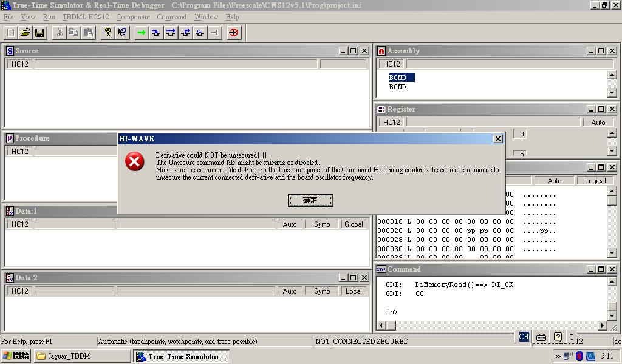Click the Single Step toolbar icon
Image resolution: width=622 pixels, height=364 pixels.
[x=156, y=33]
